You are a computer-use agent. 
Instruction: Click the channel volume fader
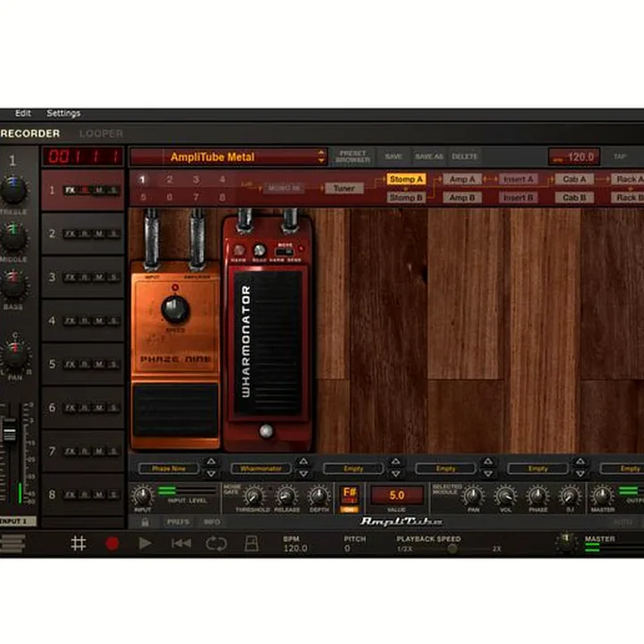point(9,434)
